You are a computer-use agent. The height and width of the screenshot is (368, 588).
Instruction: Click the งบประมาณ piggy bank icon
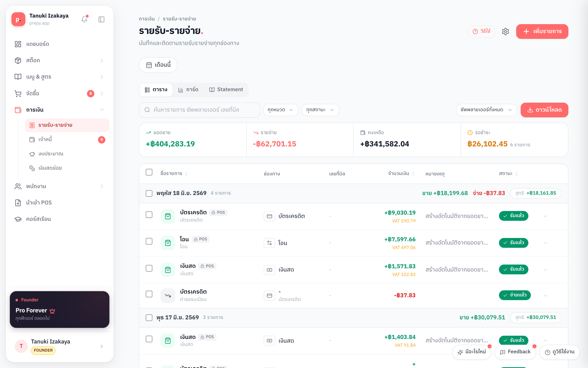coord(32,154)
